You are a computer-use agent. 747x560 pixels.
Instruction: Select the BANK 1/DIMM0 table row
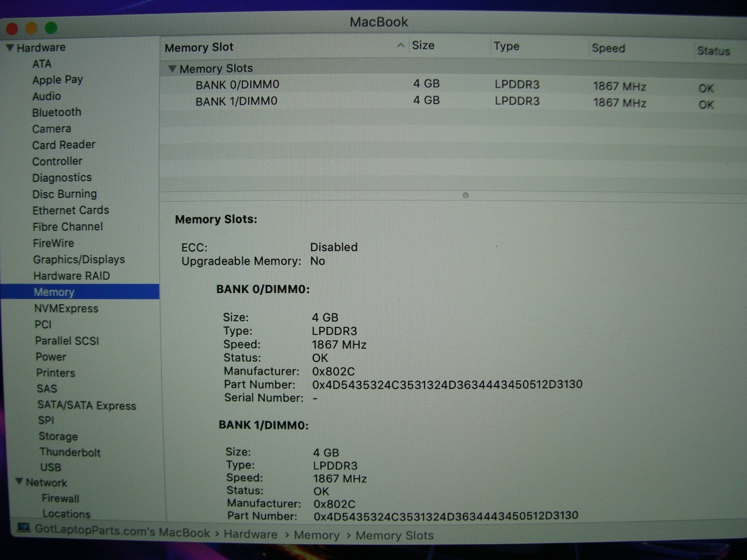[236, 101]
